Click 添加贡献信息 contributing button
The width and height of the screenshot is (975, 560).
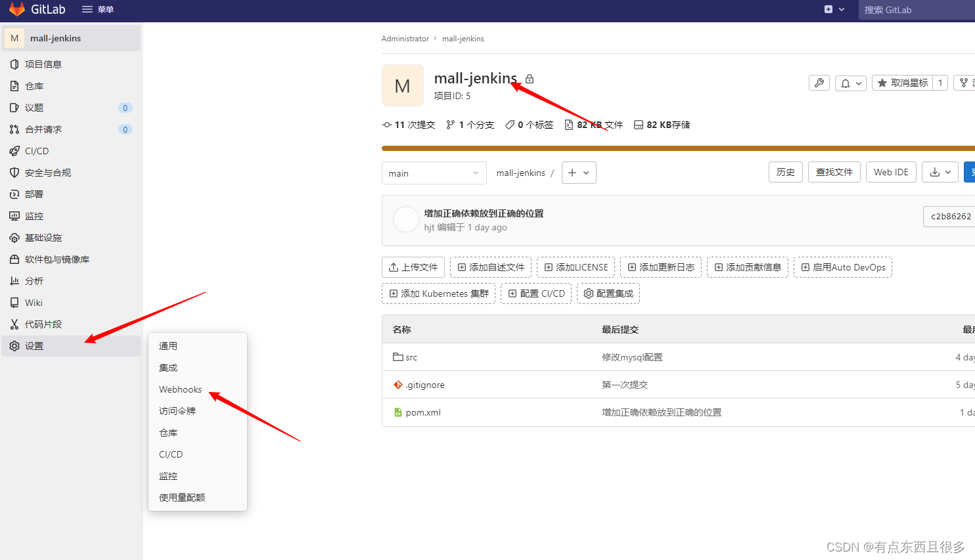pyautogui.click(x=748, y=267)
